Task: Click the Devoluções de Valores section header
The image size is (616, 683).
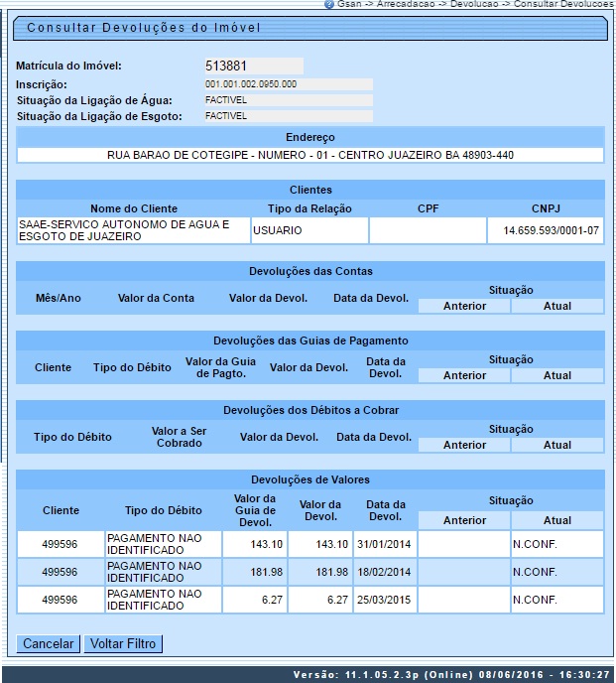Action: (309, 479)
